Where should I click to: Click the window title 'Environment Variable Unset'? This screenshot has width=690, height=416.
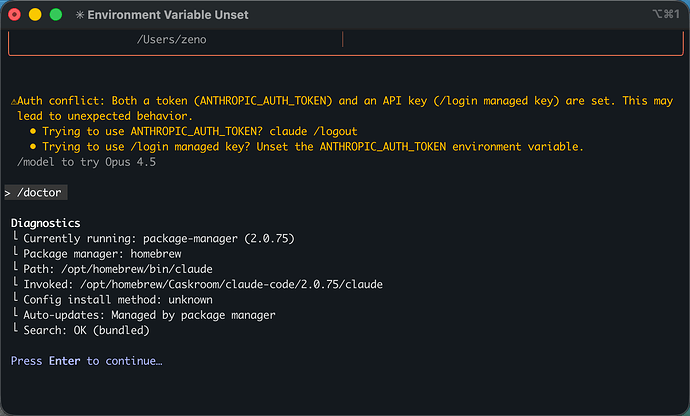tap(168, 15)
